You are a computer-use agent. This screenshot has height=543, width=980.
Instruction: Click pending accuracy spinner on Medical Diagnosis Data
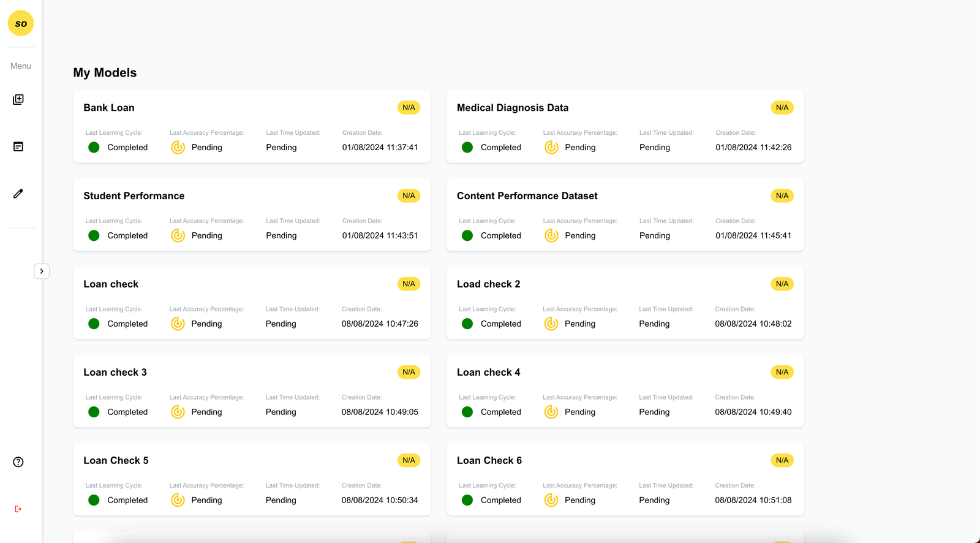pos(552,147)
